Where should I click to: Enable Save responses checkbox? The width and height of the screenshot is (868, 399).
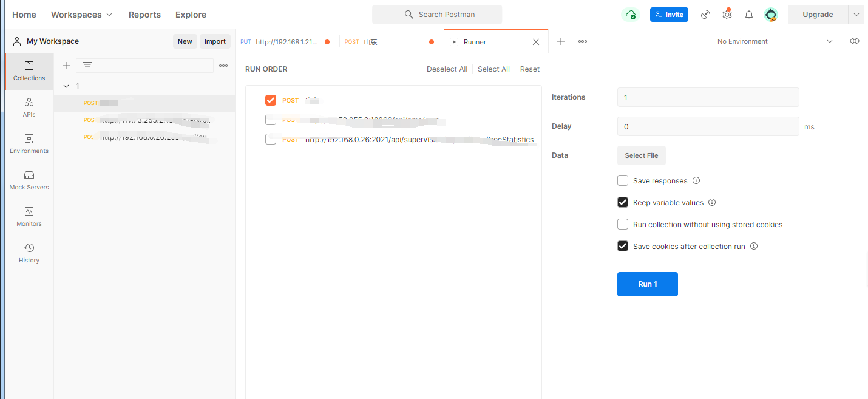tap(623, 180)
